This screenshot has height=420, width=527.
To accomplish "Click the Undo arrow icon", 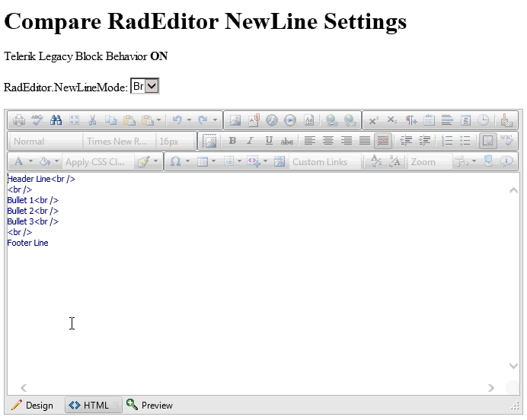I will (x=177, y=120).
